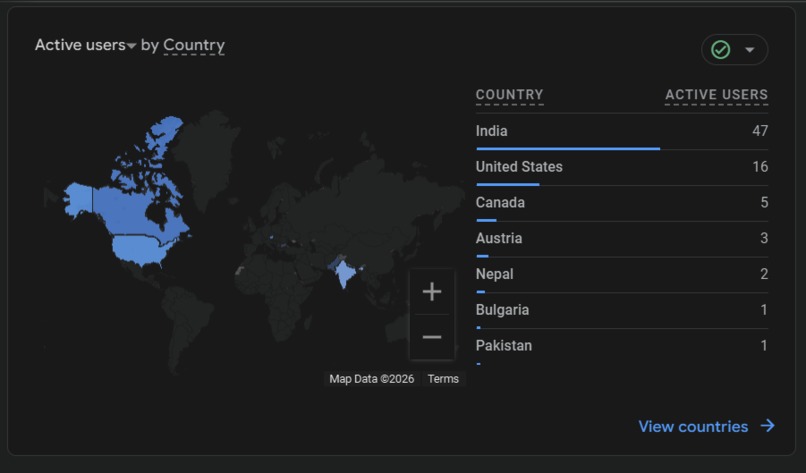806x473 pixels.
Task: Zoom out the map with minus icon
Action: pos(432,337)
